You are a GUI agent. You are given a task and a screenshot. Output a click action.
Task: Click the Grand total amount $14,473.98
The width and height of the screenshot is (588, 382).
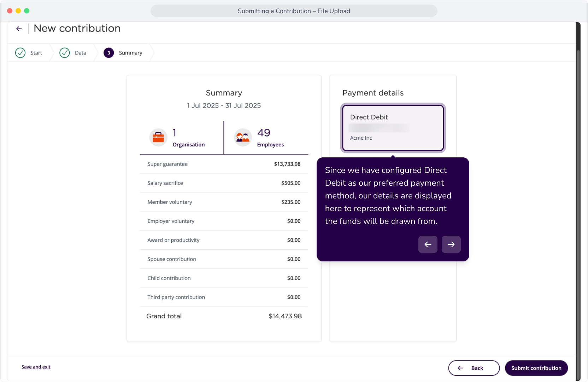(x=285, y=316)
